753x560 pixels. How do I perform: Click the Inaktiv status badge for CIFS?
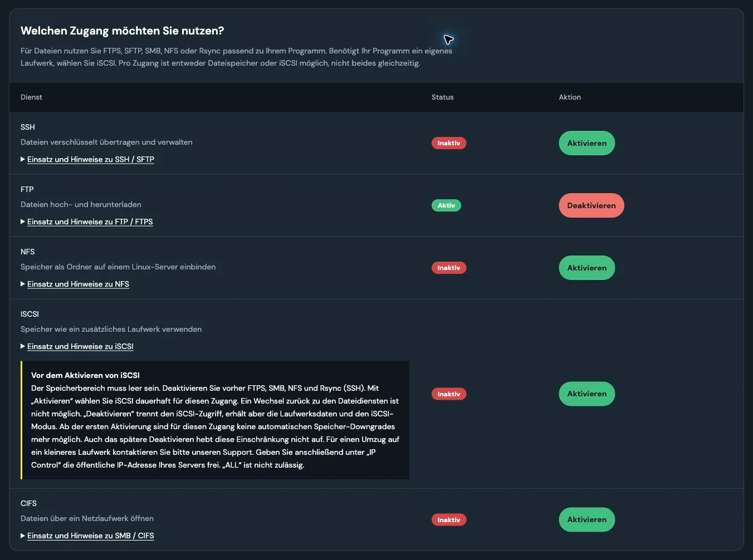tap(448, 520)
